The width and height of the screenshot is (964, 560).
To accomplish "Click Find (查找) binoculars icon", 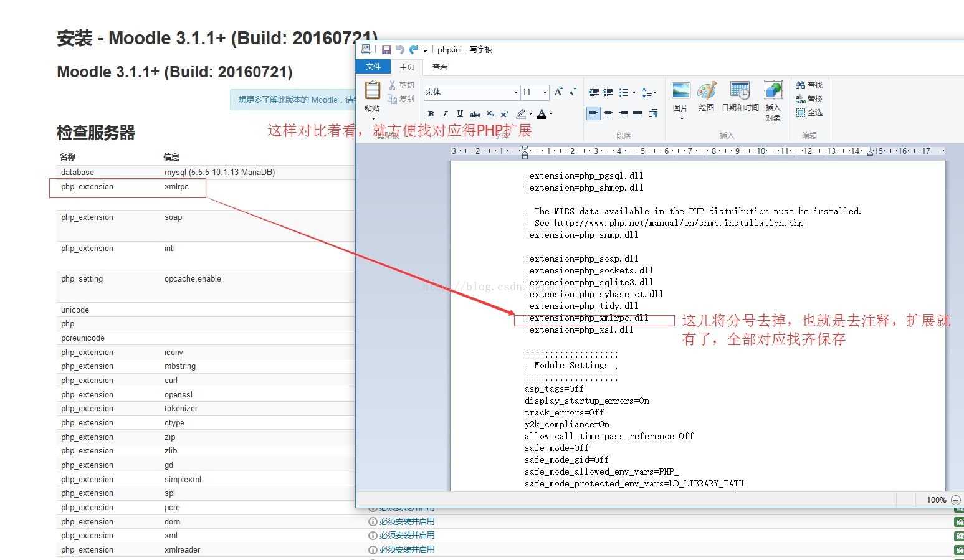I will click(x=801, y=85).
